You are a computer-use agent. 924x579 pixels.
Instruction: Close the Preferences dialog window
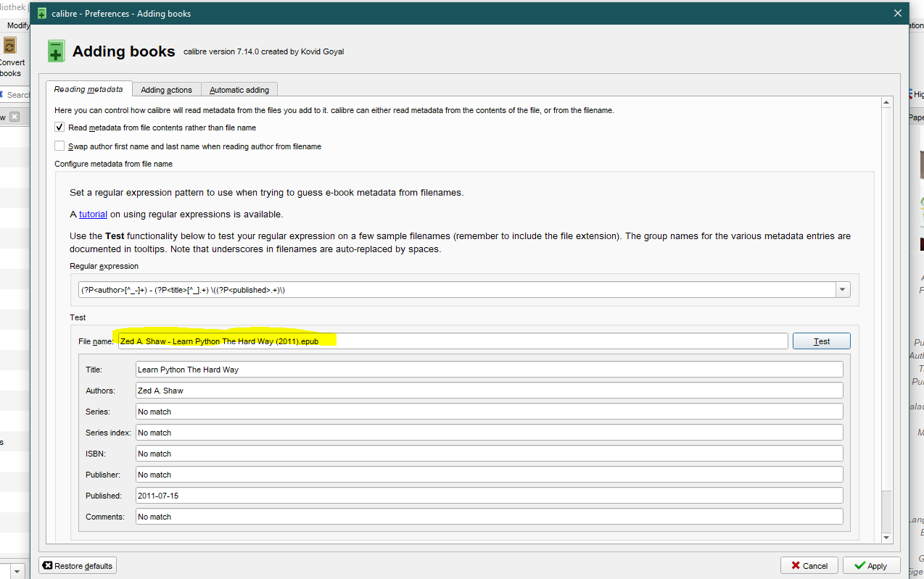coord(898,14)
